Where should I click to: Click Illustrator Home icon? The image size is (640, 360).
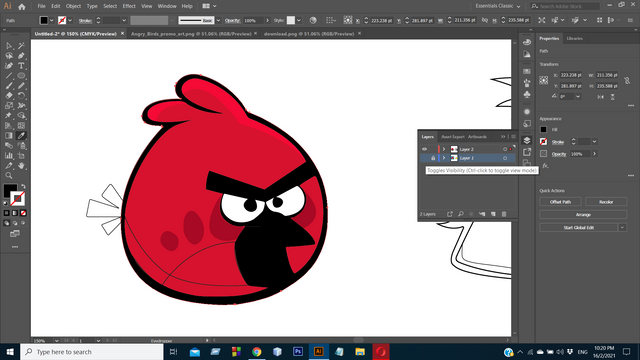point(22,6)
